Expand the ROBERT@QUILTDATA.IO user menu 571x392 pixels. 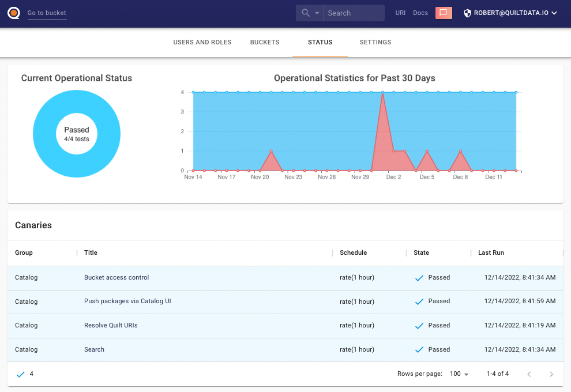tap(510, 13)
